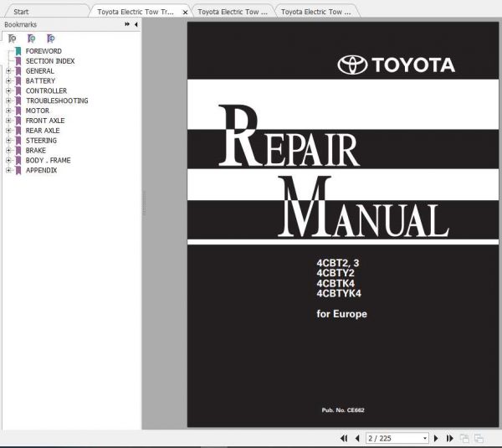Expand the GENERAL bookmark
The width and height of the screenshot is (502, 448).
coord(8,71)
